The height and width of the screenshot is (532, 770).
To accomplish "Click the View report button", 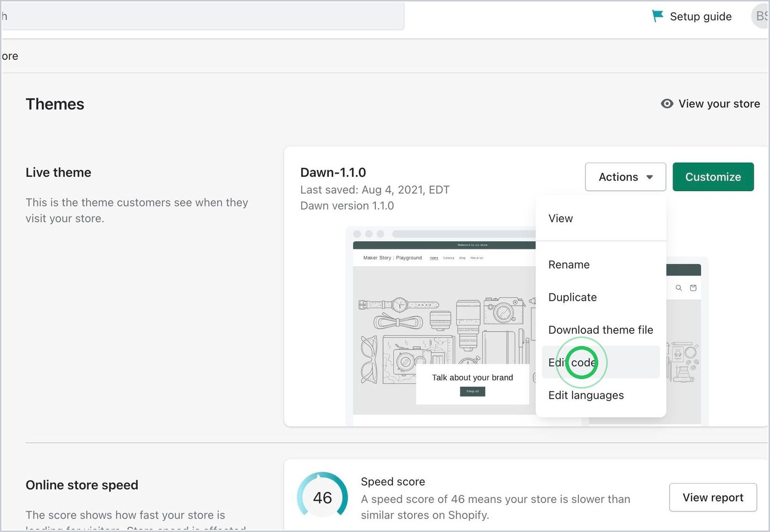I will [x=713, y=498].
